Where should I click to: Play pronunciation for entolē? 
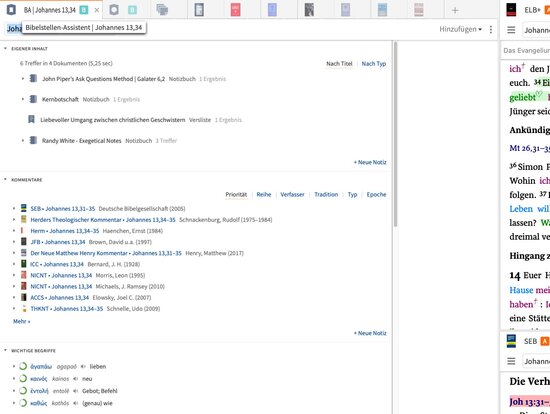[75, 391]
